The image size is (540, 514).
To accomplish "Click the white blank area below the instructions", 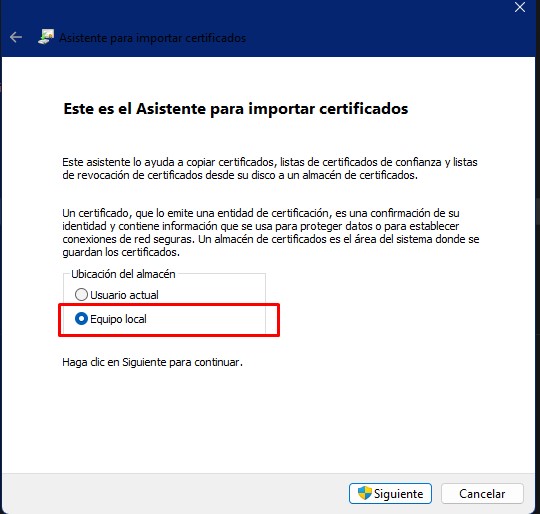I will click(269, 420).
